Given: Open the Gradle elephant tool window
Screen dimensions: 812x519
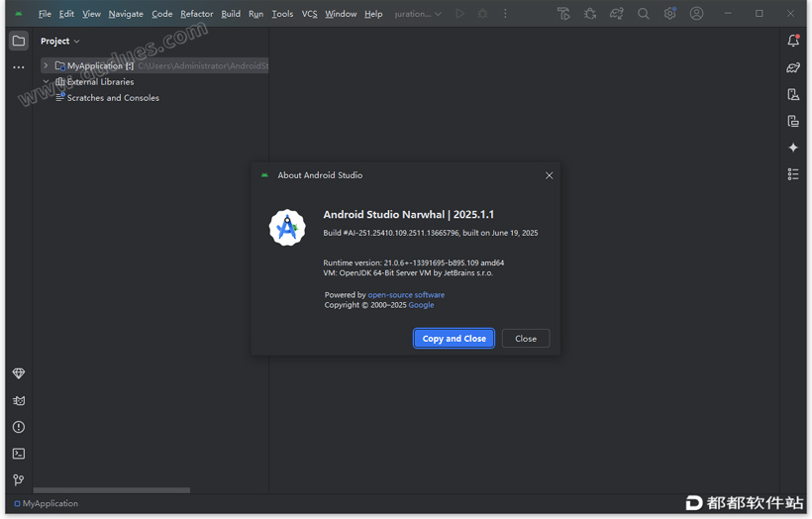Looking at the screenshot, I should (x=793, y=67).
